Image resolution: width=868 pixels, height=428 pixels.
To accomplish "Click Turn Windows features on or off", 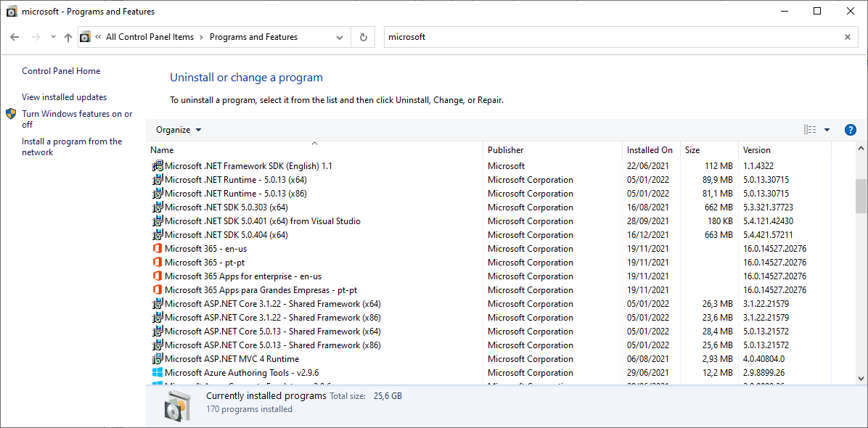I will pyautogui.click(x=77, y=119).
